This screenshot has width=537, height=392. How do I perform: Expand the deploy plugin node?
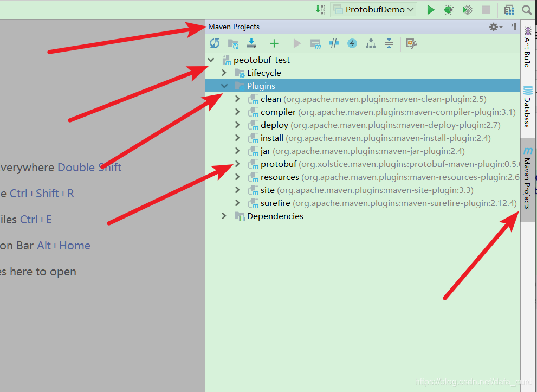click(x=237, y=125)
